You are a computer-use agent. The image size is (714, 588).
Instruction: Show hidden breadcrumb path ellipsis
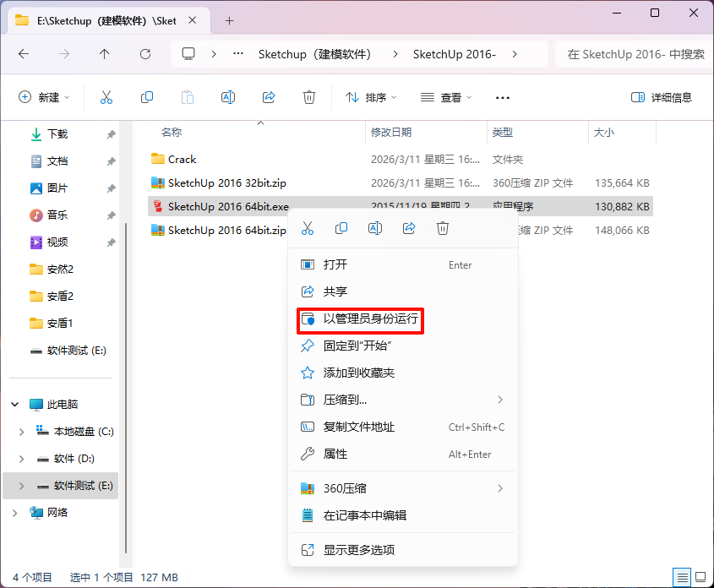tap(238, 54)
